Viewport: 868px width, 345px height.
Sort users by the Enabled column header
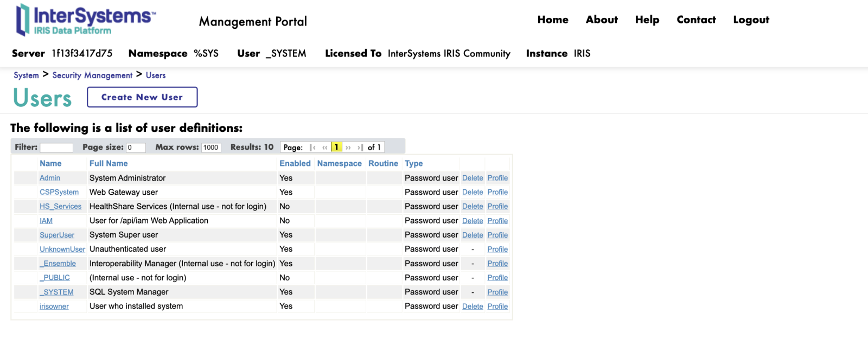pyautogui.click(x=295, y=163)
